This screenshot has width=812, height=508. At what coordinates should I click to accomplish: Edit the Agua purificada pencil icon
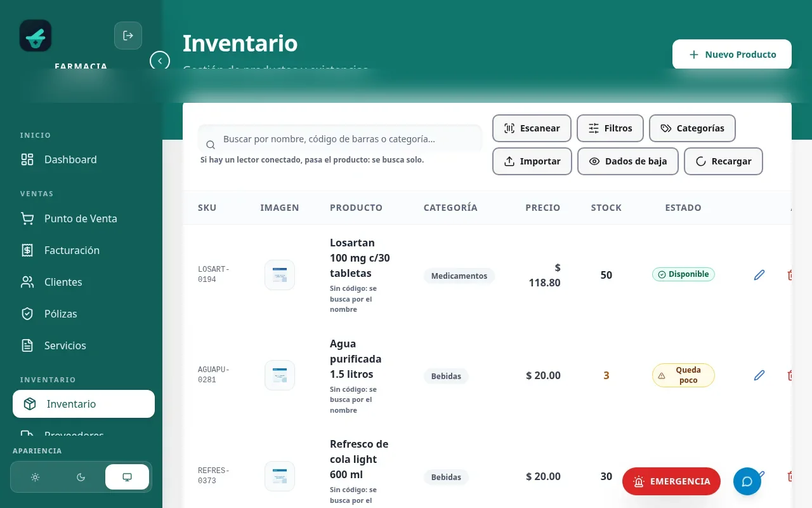pyautogui.click(x=759, y=375)
